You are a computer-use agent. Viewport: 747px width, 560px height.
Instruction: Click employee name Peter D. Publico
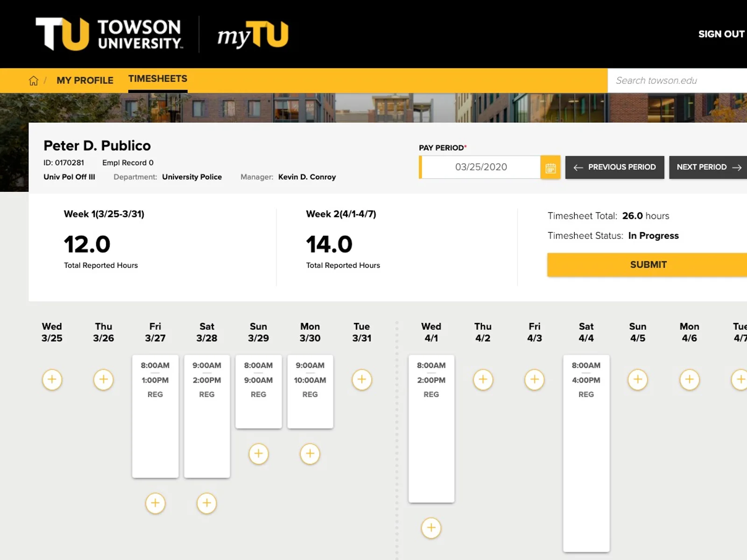click(x=97, y=146)
